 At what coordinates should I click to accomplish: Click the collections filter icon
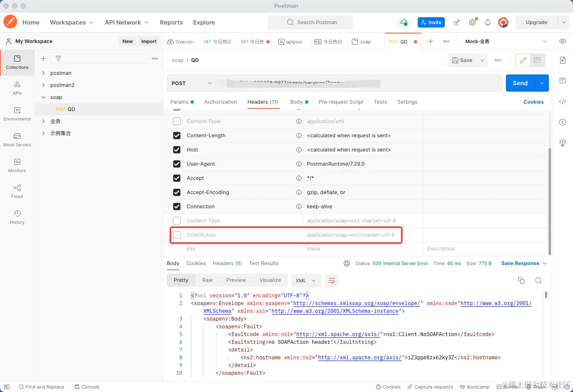click(59, 59)
